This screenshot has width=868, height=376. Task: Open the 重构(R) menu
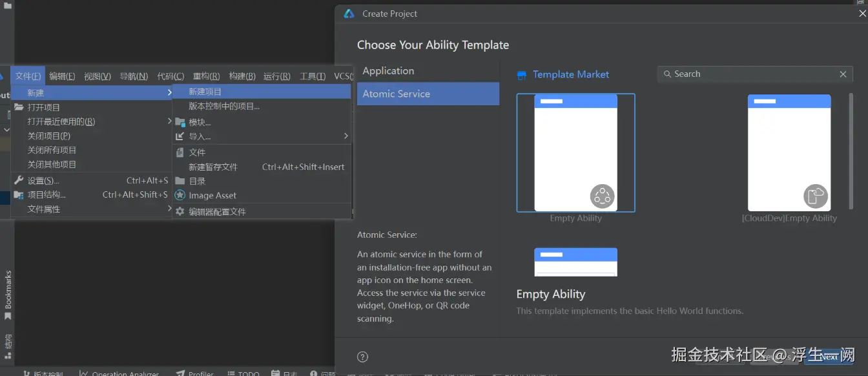(206, 76)
